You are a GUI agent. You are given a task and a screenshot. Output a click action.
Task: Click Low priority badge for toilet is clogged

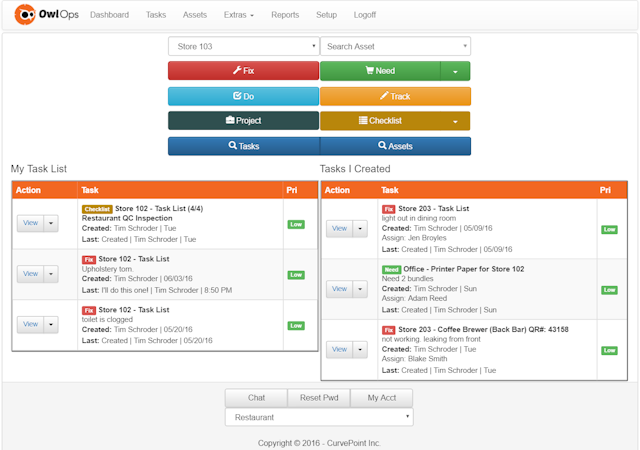click(296, 325)
